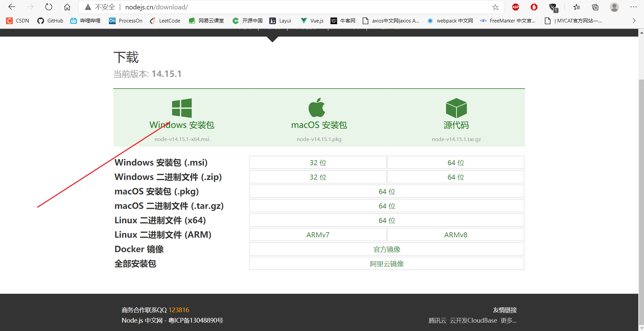Open the 阿里云镜像 all packages link
This screenshot has width=644, height=331.
tap(387, 264)
